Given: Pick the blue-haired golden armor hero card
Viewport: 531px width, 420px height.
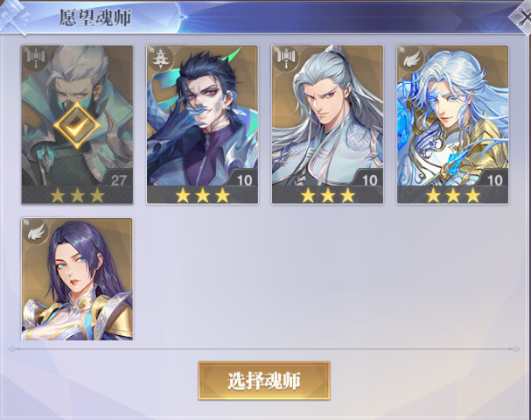Looking at the screenshot, I should (x=453, y=124).
